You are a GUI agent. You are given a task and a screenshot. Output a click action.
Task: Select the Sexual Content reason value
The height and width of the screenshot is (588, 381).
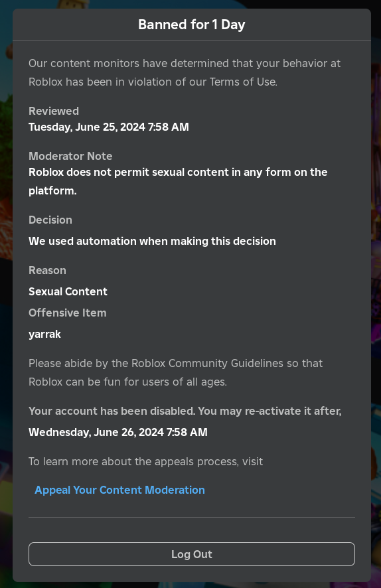[68, 291]
